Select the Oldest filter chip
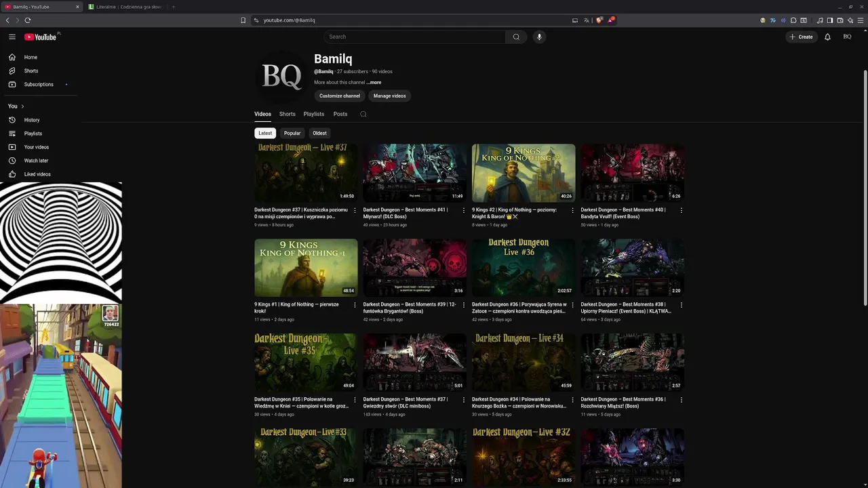This screenshot has height=488, width=868. click(319, 133)
